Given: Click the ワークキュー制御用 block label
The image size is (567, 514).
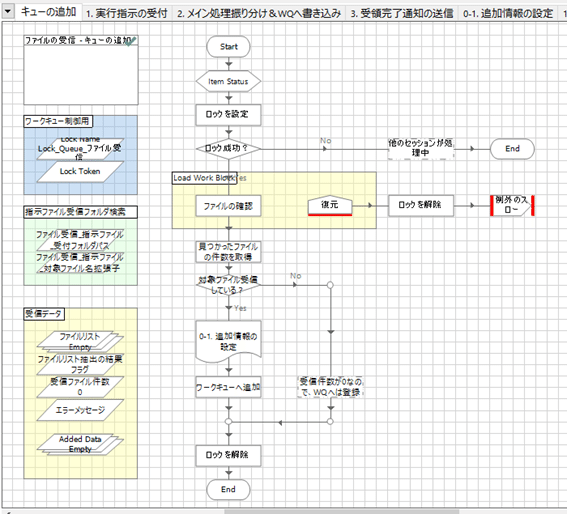Looking at the screenshot, I should tap(58, 121).
